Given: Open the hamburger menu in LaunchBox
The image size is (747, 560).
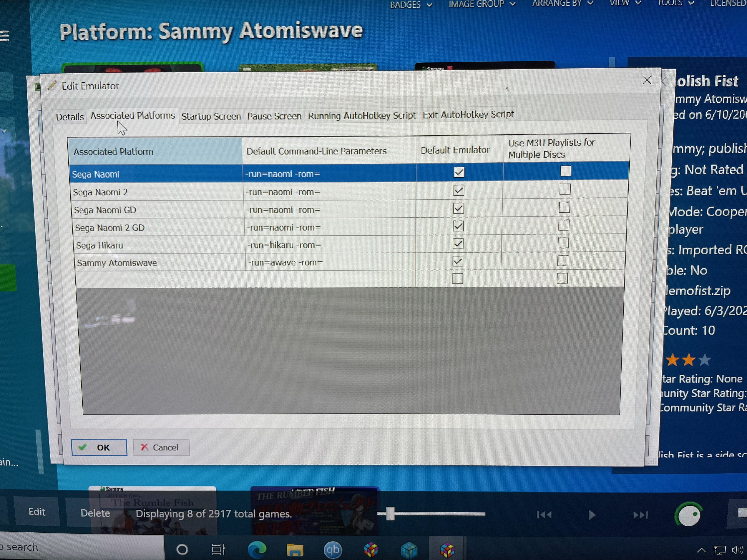Looking at the screenshot, I should 4,35.
